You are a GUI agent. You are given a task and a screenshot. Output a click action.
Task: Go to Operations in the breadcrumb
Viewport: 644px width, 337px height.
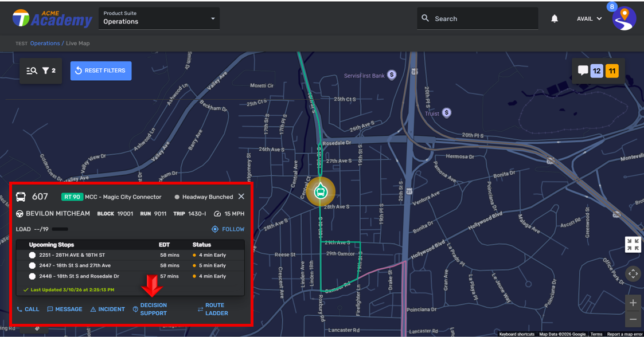[45, 44]
